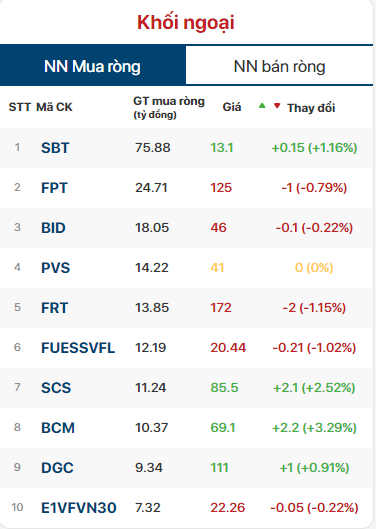Click the Mã CK column header
Image resolution: width=376 pixels, height=529 pixels.
(54, 107)
